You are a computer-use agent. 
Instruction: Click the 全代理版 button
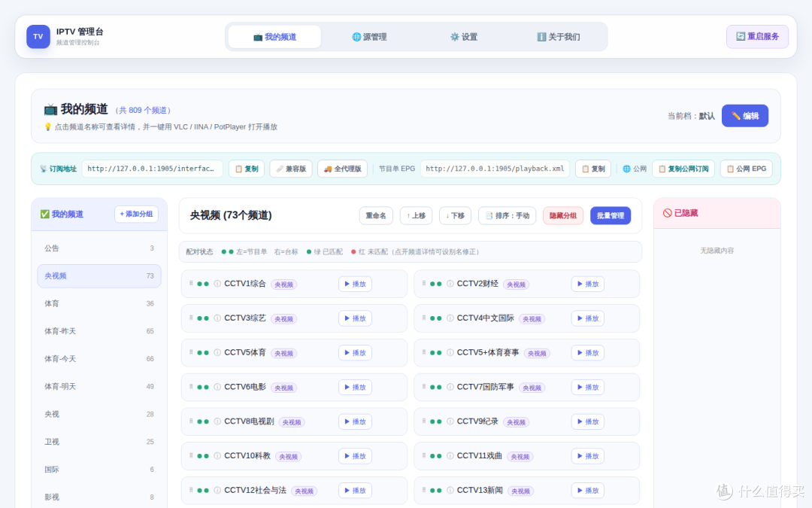click(x=342, y=169)
